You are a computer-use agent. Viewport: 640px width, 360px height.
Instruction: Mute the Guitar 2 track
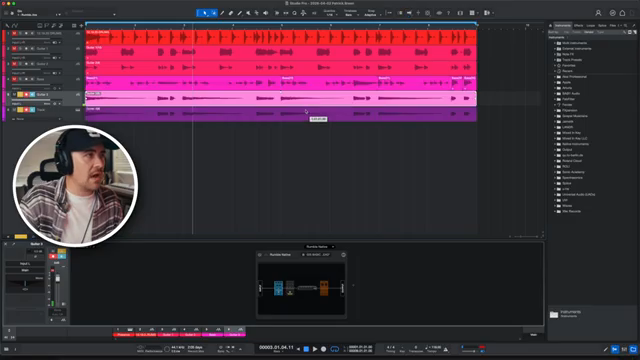coord(14,64)
